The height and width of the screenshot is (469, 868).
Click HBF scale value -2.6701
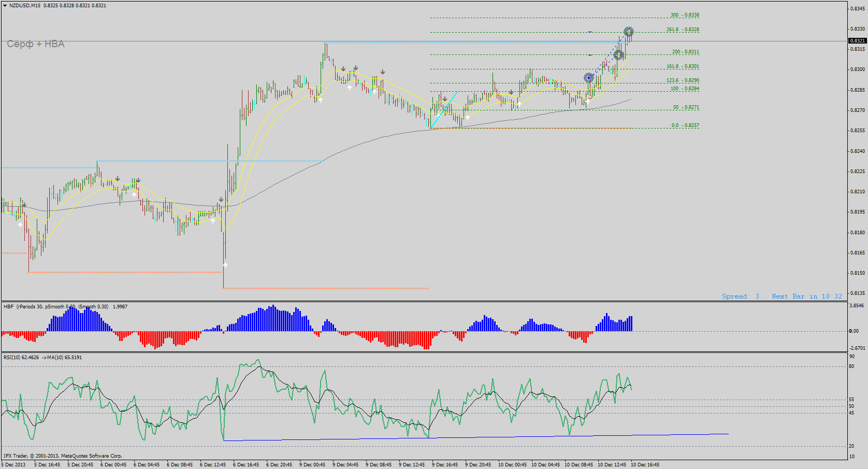(857, 348)
